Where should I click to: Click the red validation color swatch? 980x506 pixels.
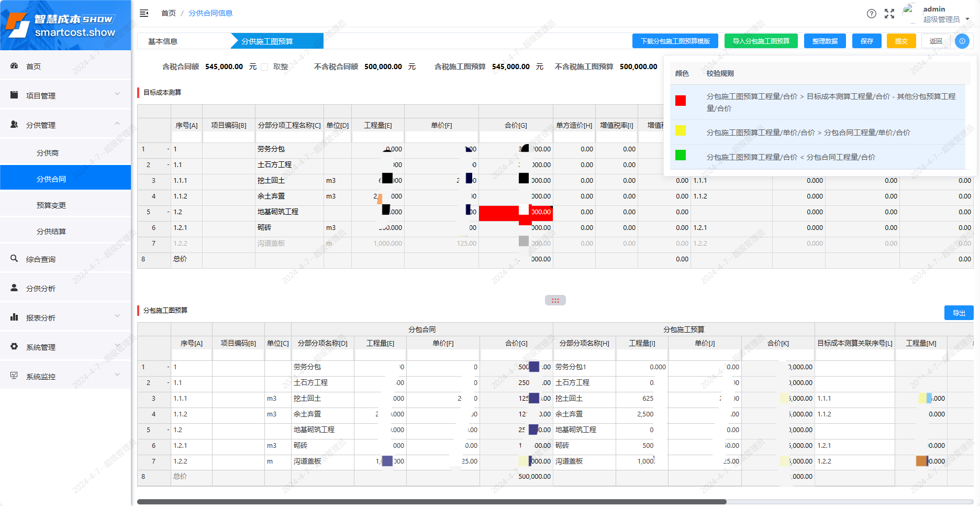click(x=681, y=101)
